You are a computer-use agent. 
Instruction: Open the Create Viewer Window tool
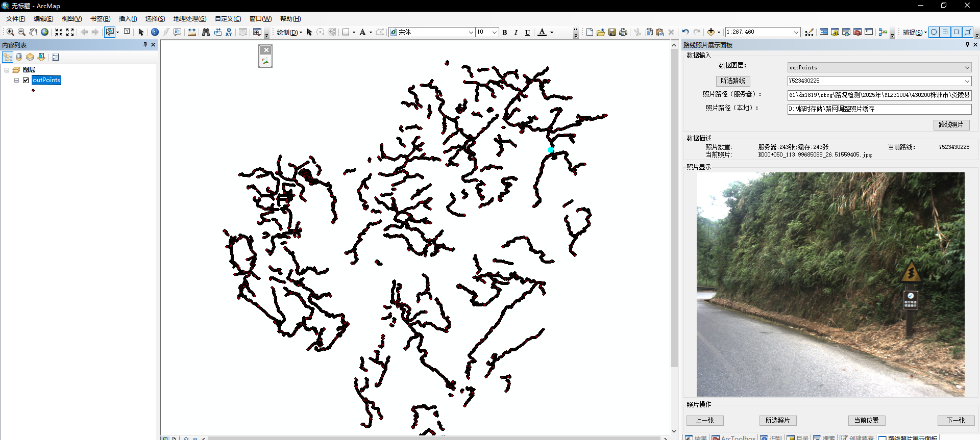(x=257, y=32)
